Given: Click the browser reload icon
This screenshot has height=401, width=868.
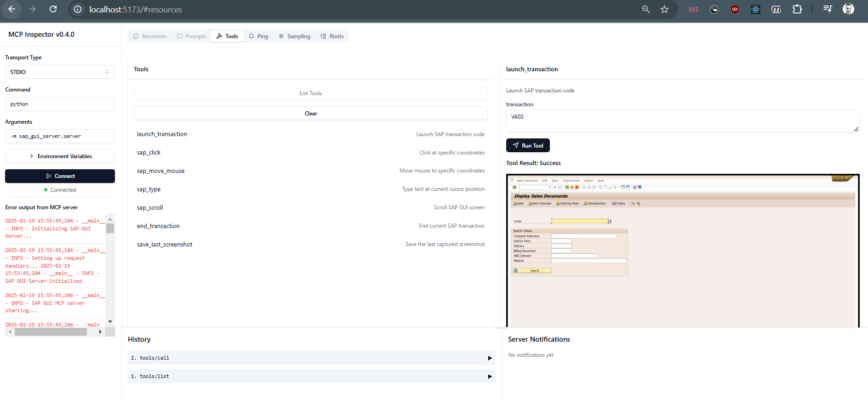Looking at the screenshot, I should [x=53, y=9].
